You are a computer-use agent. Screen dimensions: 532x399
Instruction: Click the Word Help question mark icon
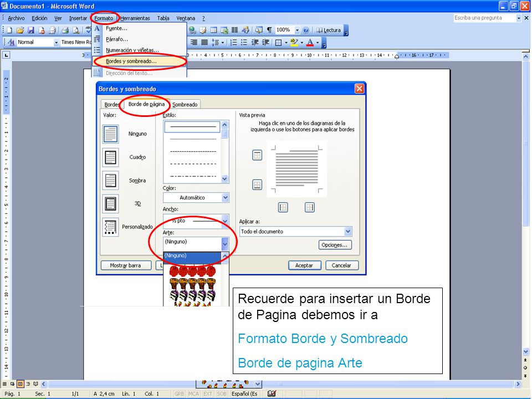[306, 30]
